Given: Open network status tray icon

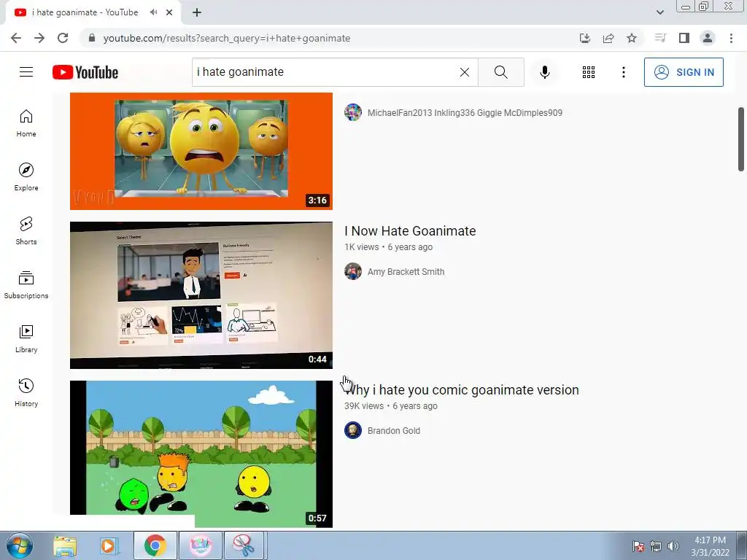Looking at the screenshot, I should pyautogui.click(x=656, y=546).
